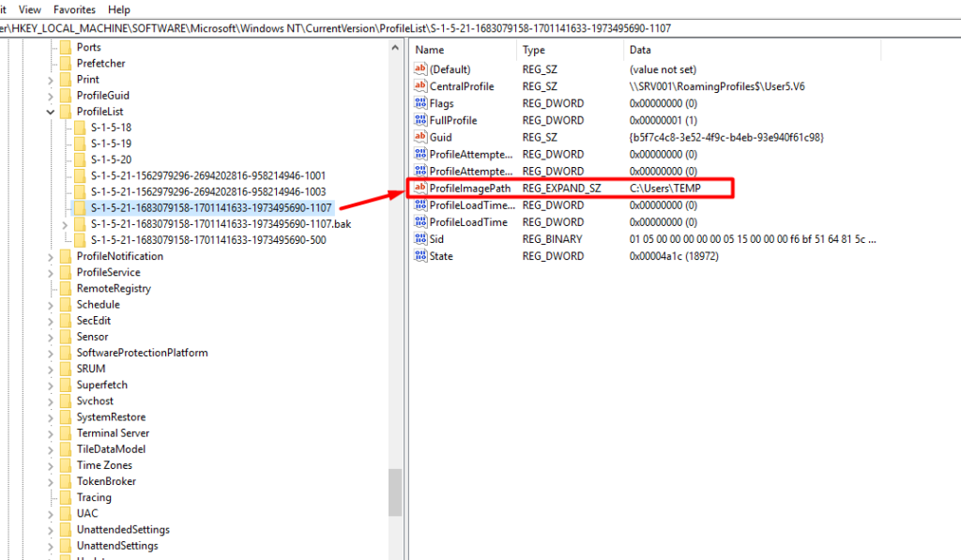Click the registry address bar path
Image resolution: width=961 pixels, height=560 pixels.
point(282,28)
